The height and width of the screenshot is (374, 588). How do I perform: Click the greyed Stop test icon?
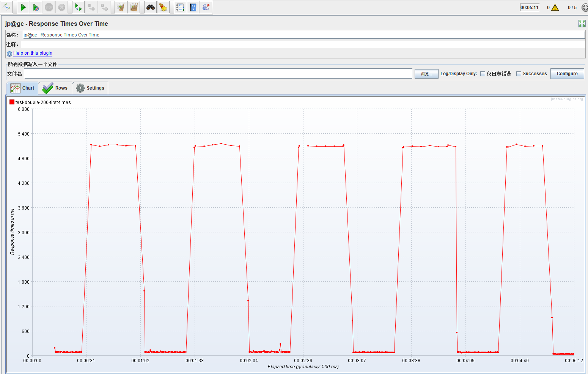49,7
